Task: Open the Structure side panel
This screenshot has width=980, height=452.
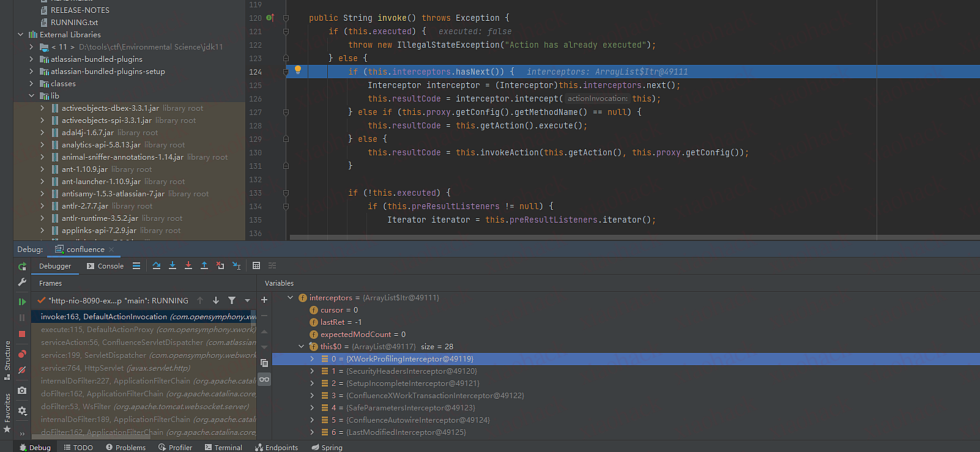Action: pos(7,360)
